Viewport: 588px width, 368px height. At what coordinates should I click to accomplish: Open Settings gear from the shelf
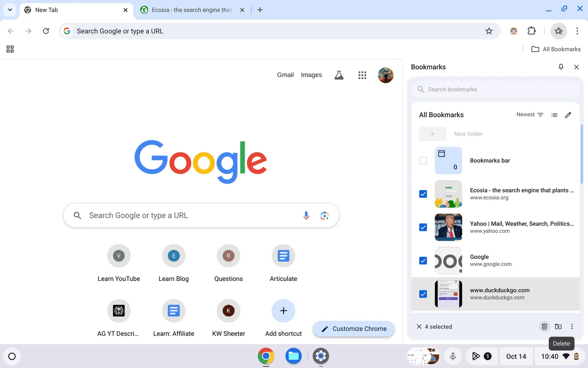click(321, 356)
